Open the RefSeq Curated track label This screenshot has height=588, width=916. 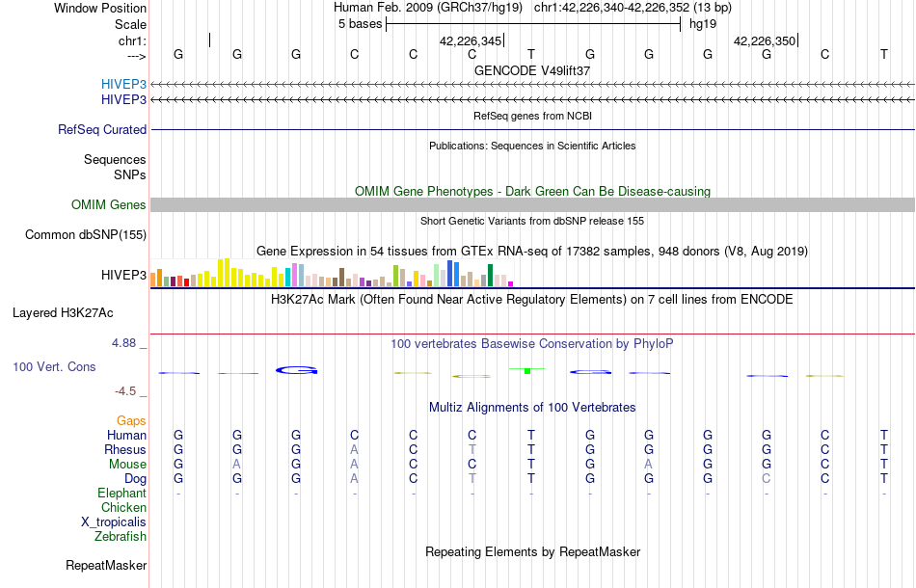[102, 129]
